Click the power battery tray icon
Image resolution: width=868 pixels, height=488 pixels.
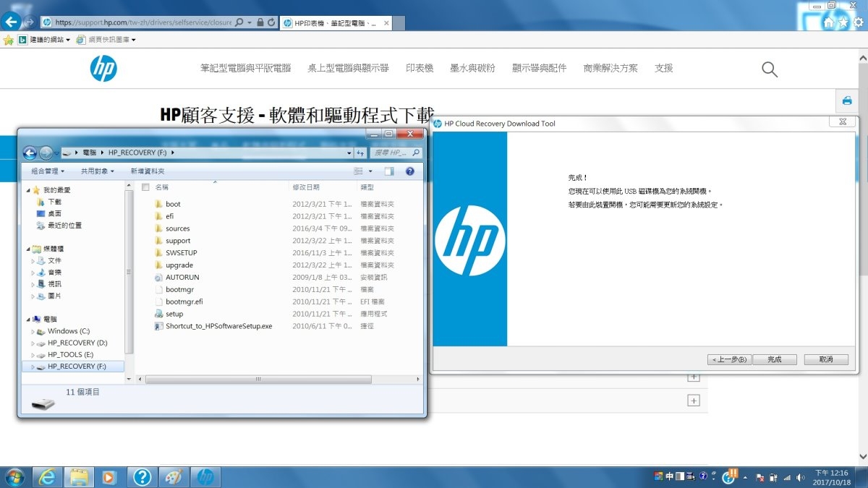point(773,478)
